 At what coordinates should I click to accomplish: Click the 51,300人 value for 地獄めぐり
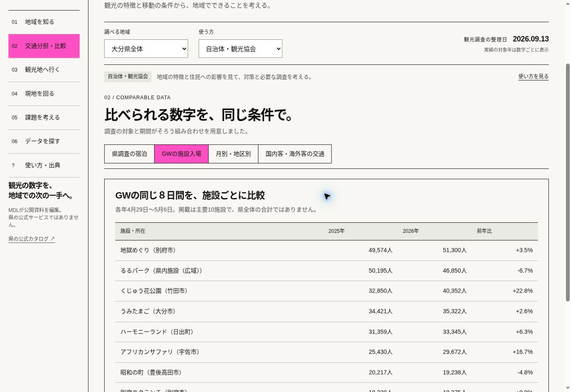coord(455,250)
